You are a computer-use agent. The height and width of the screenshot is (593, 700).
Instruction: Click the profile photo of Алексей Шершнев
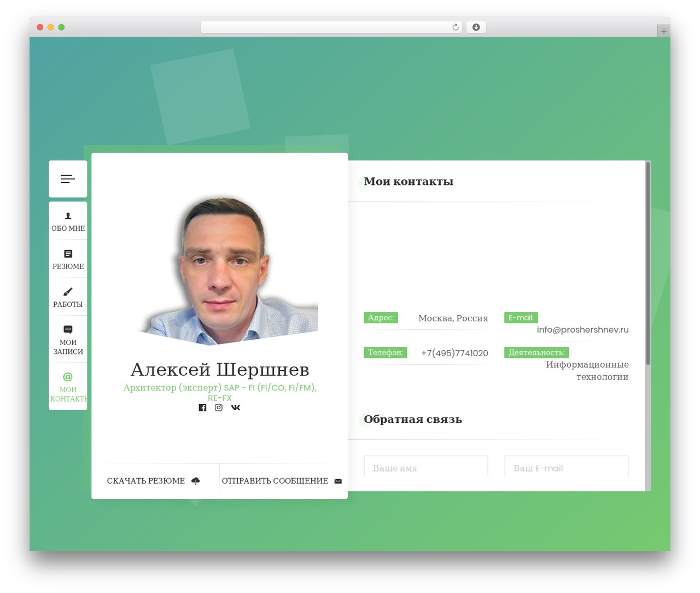[x=226, y=271]
